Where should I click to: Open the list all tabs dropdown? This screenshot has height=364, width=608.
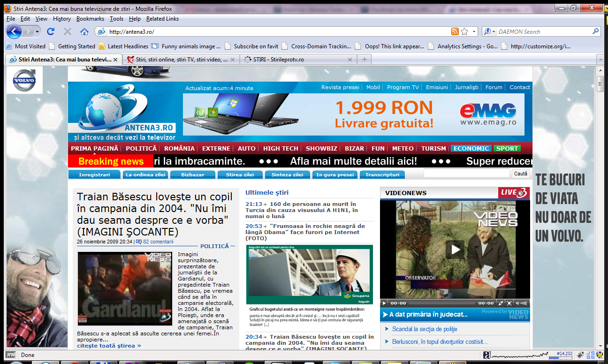pos(600,60)
